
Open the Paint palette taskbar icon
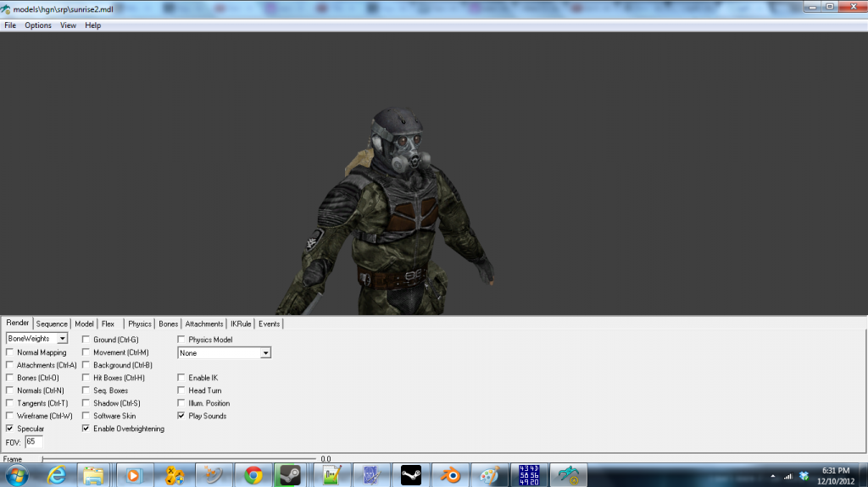pyautogui.click(x=489, y=475)
